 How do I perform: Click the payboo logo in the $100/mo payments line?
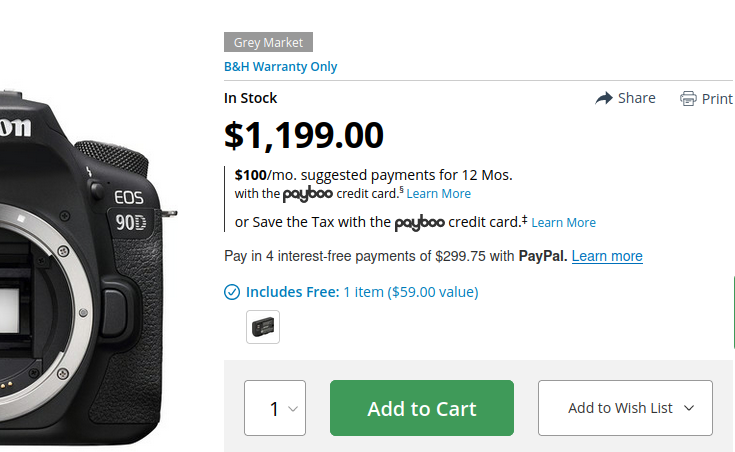pyautogui.click(x=314, y=194)
